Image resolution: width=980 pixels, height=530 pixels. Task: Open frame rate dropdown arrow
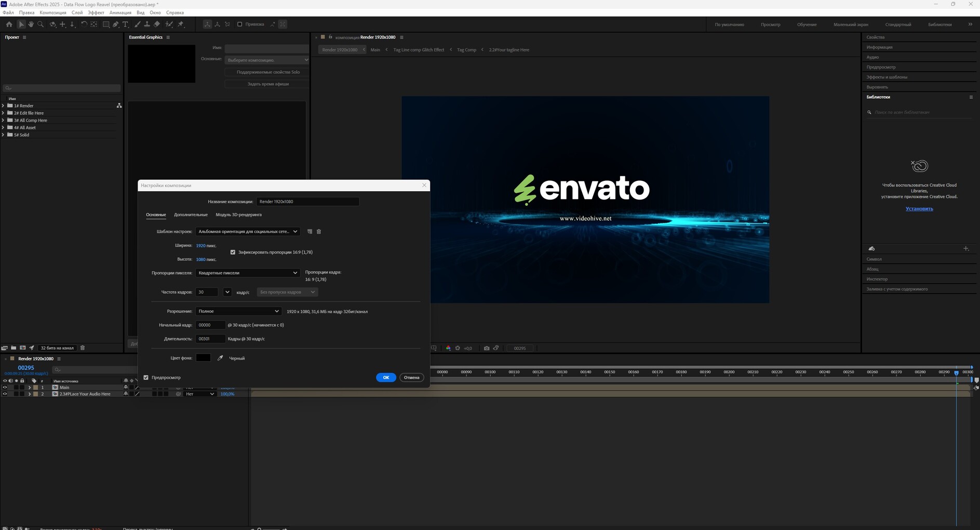coord(227,292)
